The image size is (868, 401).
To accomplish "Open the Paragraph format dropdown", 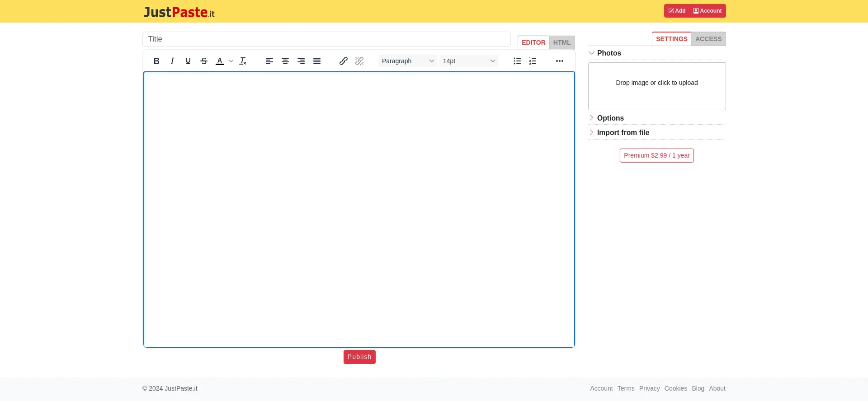I will (408, 61).
